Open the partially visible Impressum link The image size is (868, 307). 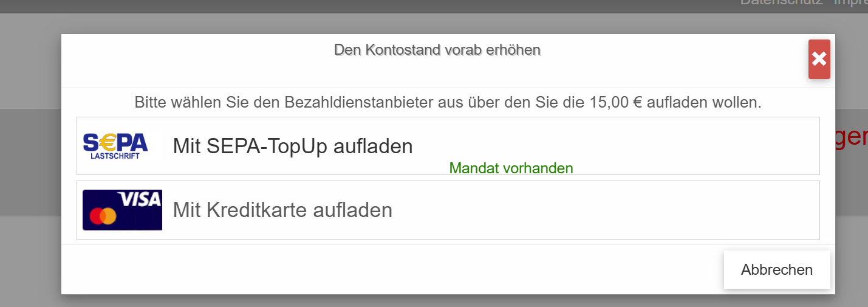click(851, 3)
